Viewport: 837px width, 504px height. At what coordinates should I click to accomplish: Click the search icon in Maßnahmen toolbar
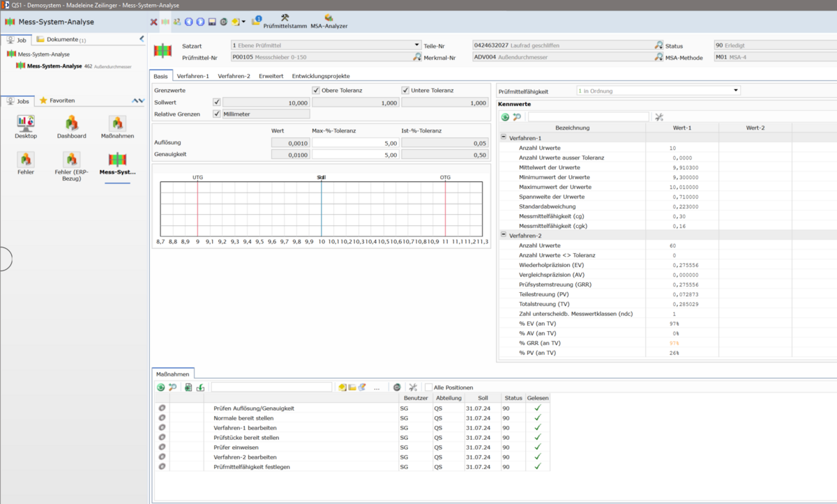click(x=172, y=387)
